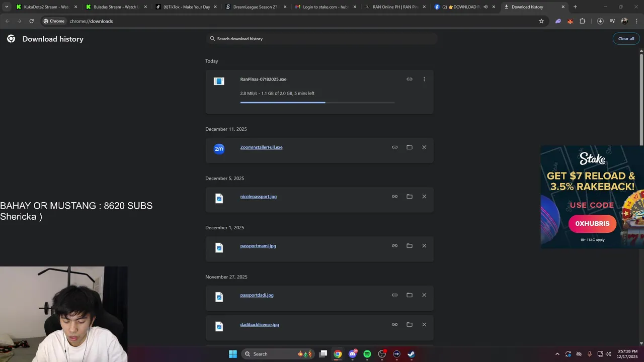
Task: Remove nicolepassport.jpg from the list
Action: [x=424, y=197]
